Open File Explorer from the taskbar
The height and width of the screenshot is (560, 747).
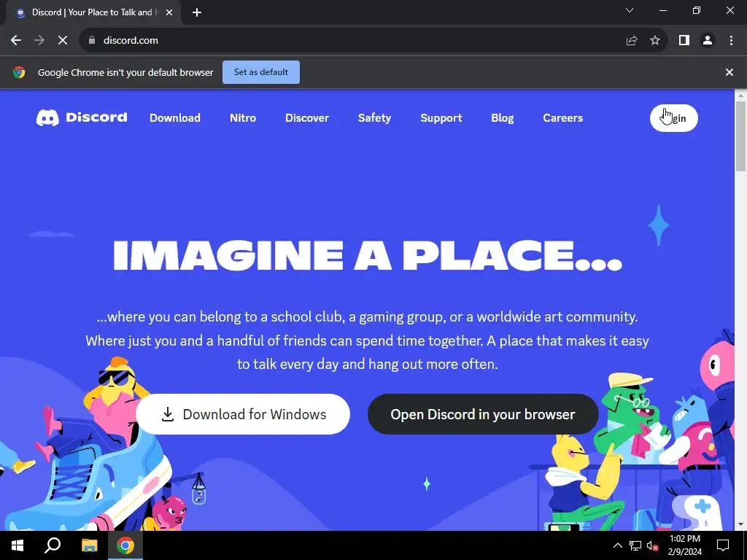click(89, 545)
